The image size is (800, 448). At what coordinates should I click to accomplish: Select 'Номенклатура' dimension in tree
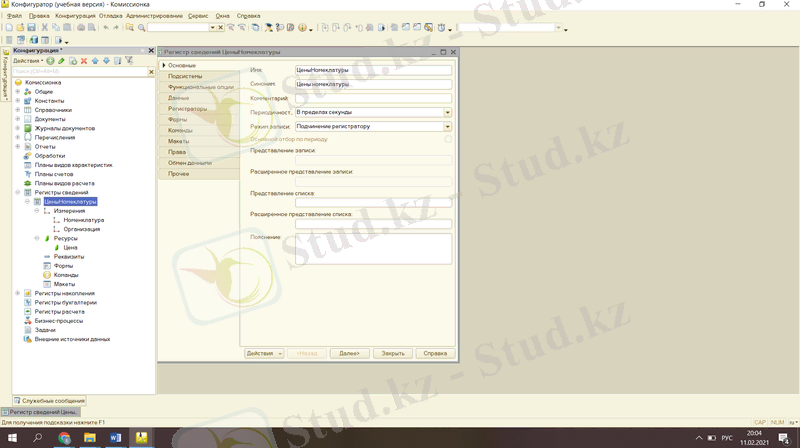pos(84,220)
